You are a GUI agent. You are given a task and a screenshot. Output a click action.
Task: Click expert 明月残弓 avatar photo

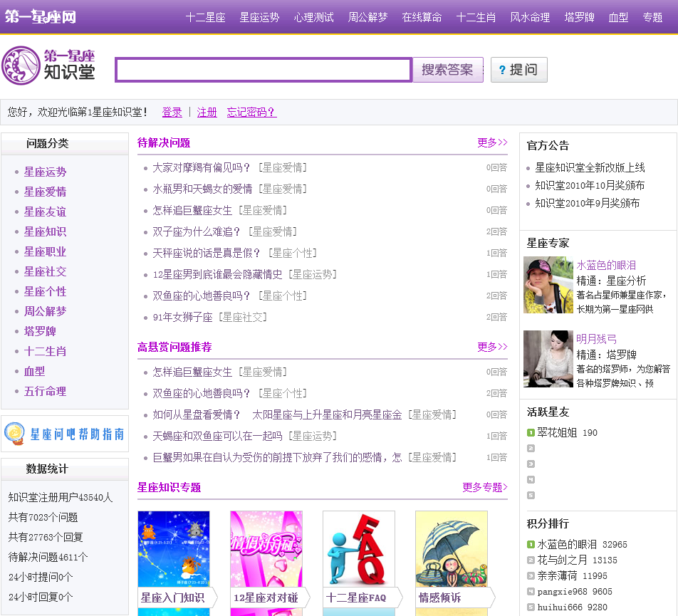coord(548,359)
